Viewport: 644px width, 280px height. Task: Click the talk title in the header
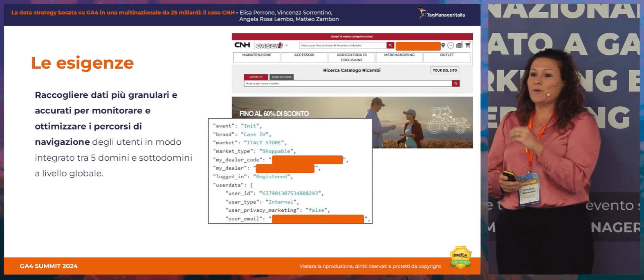(x=123, y=13)
